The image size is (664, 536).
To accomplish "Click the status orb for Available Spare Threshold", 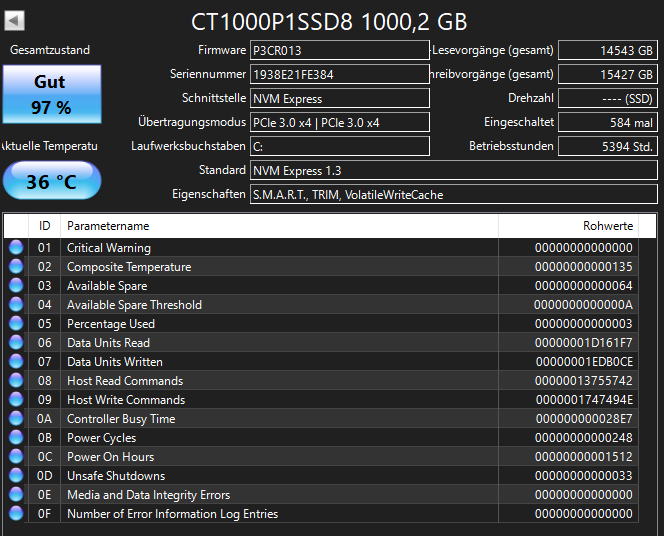I will coord(16,304).
